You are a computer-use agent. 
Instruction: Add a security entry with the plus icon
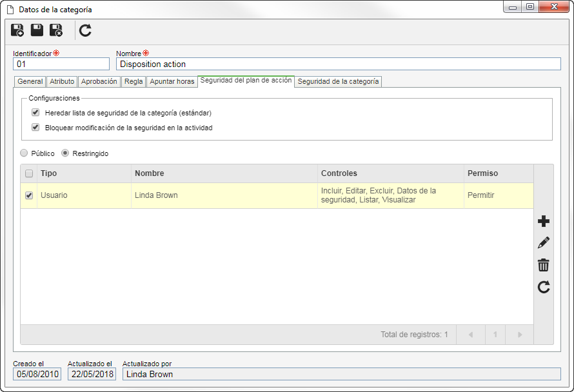[544, 221]
